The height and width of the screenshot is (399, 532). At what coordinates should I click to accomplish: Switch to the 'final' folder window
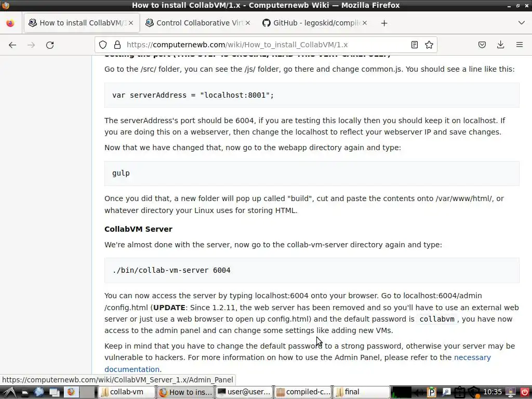point(362,392)
